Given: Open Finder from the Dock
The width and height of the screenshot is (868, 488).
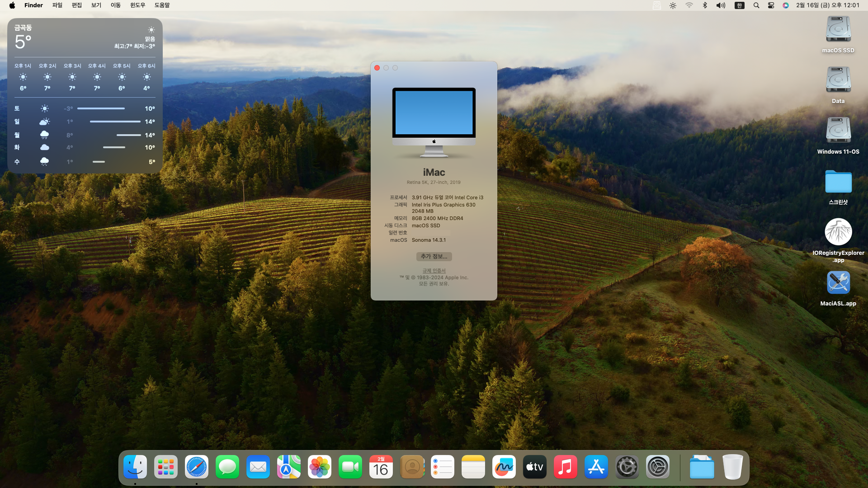Looking at the screenshot, I should 135,467.
